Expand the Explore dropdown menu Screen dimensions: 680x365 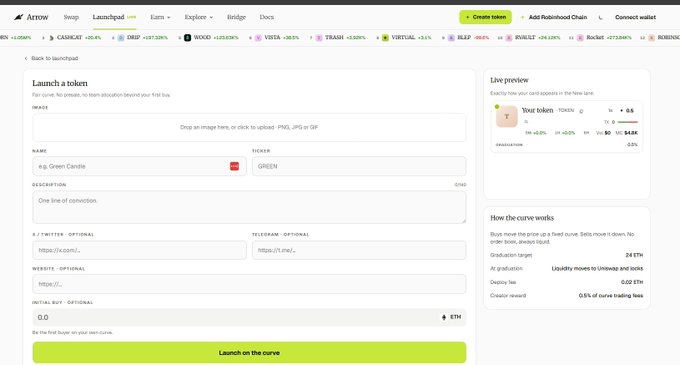click(x=199, y=17)
